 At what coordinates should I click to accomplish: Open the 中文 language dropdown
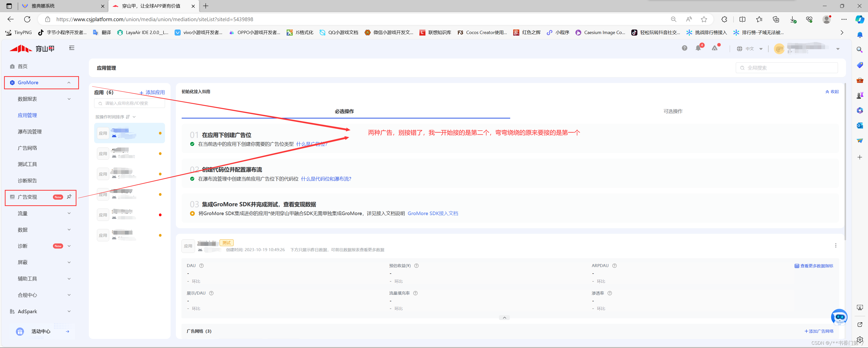coord(750,49)
